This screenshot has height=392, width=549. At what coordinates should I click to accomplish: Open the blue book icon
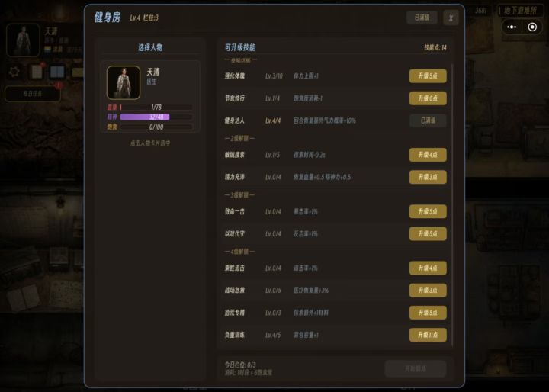point(57,72)
